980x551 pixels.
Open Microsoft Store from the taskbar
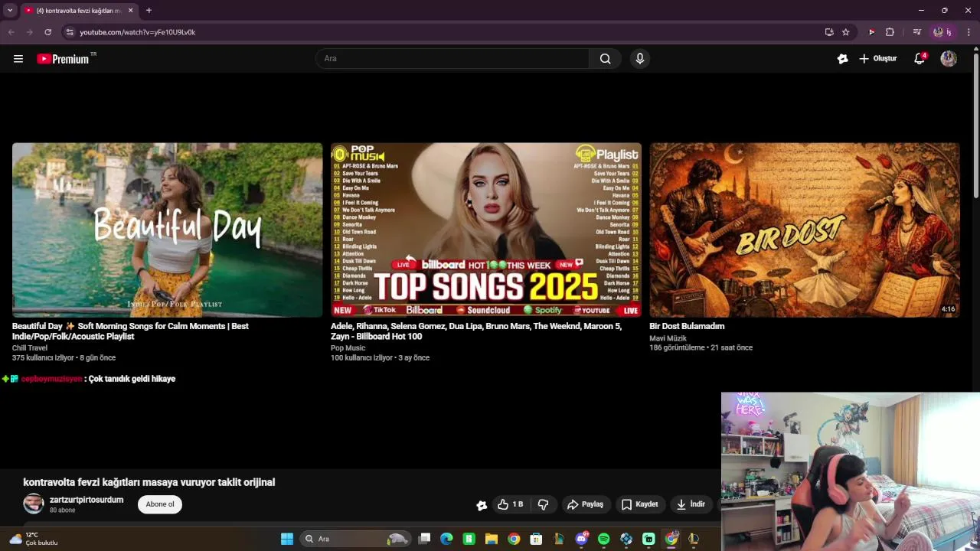[x=536, y=539]
